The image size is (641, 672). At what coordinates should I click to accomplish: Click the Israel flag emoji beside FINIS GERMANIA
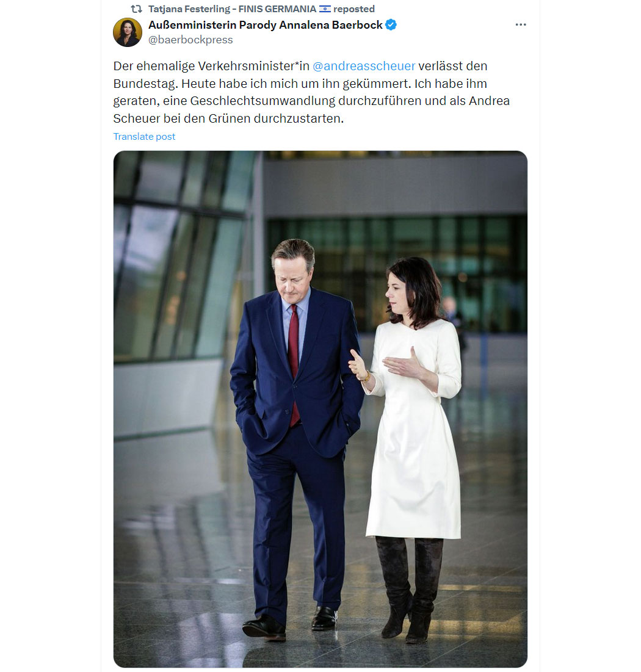(325, 9)
